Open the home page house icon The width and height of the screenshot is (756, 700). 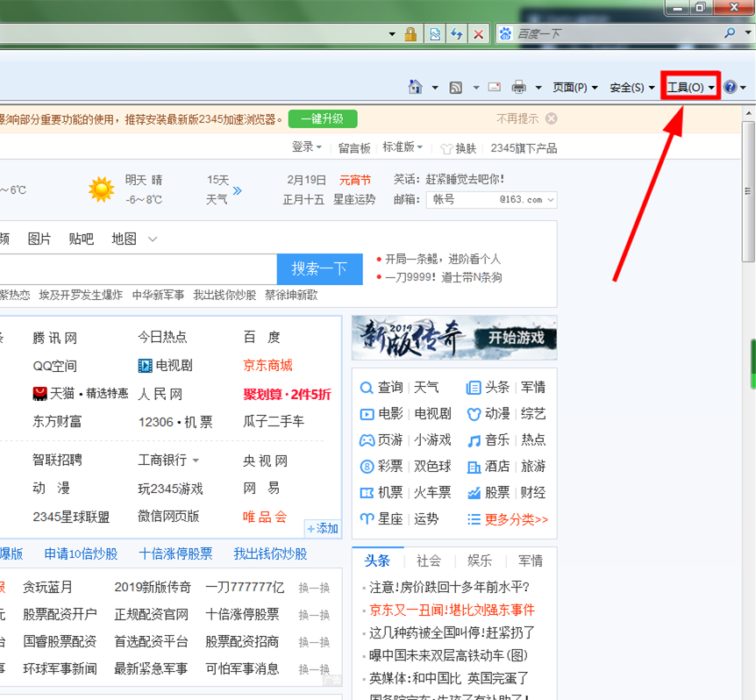(x=415, y=87)
